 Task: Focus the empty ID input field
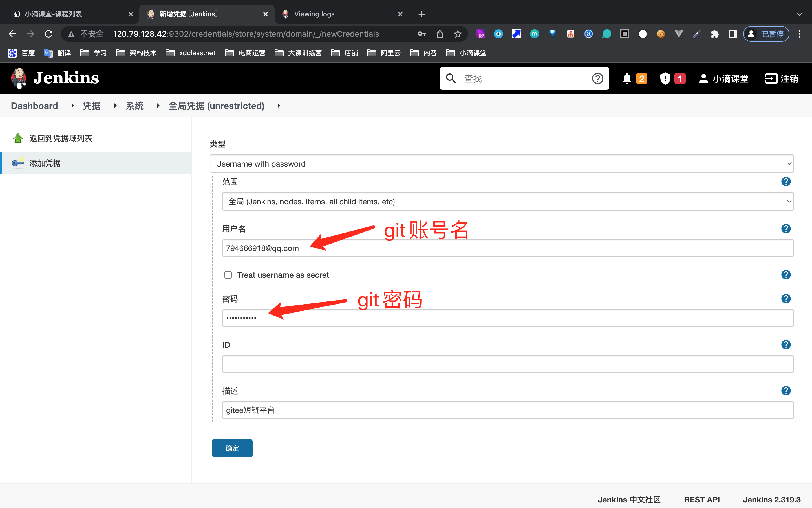tap(508, 364)
